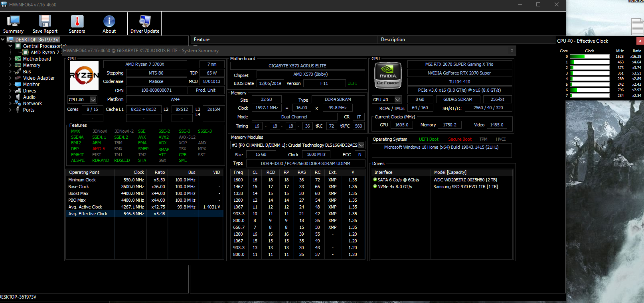Select the Minimum Clock row
This screenshot has width=644, height=303.
pyautogui.click(x=144, y=180)
